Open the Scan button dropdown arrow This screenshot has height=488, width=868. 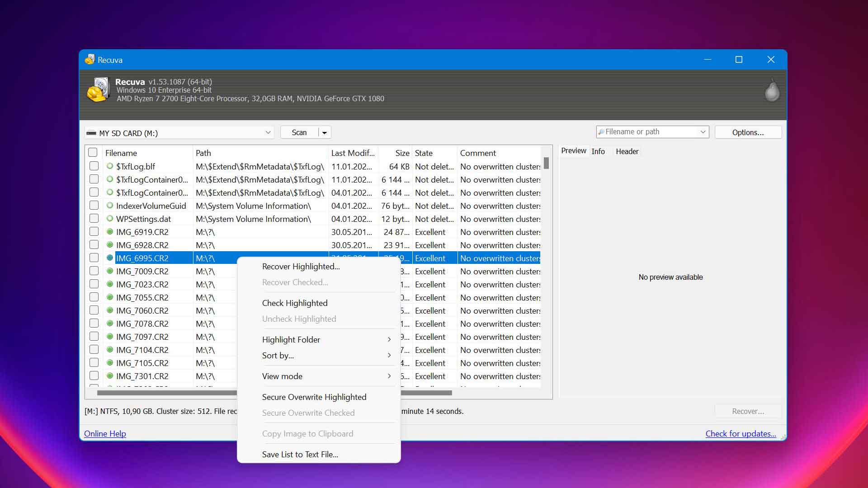tap(325, 132)
